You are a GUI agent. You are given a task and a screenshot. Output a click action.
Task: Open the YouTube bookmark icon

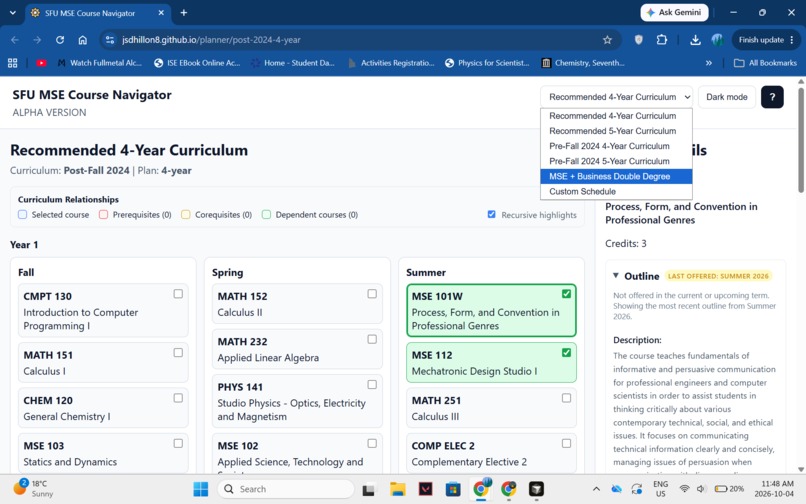(41, 63)
